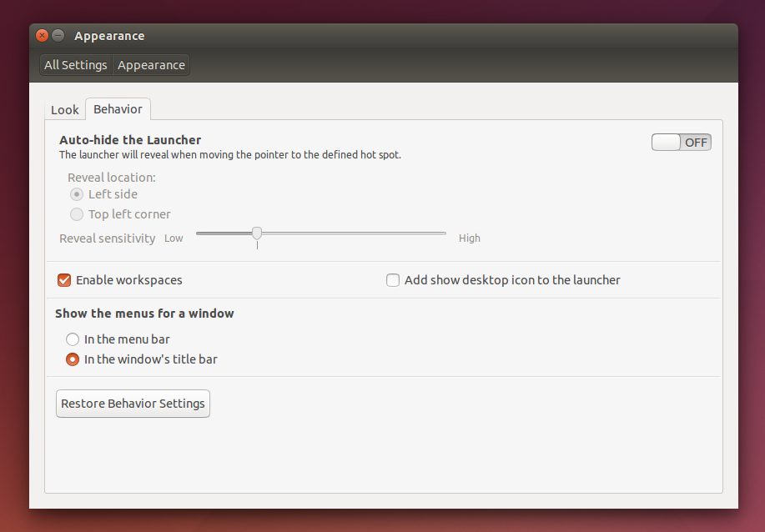Click the Reveal sensitivity slider handle

(257, 233)
